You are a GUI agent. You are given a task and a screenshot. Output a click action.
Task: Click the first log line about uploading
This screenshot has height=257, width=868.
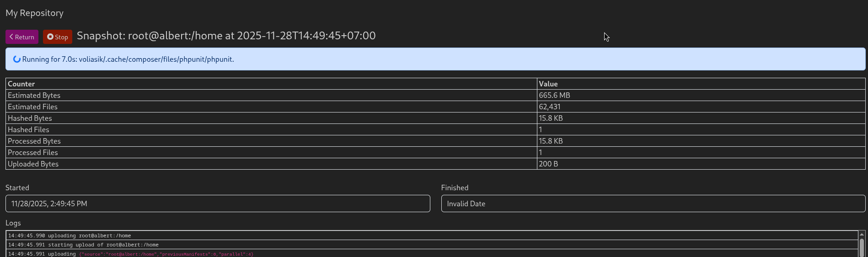pos(70,236)
